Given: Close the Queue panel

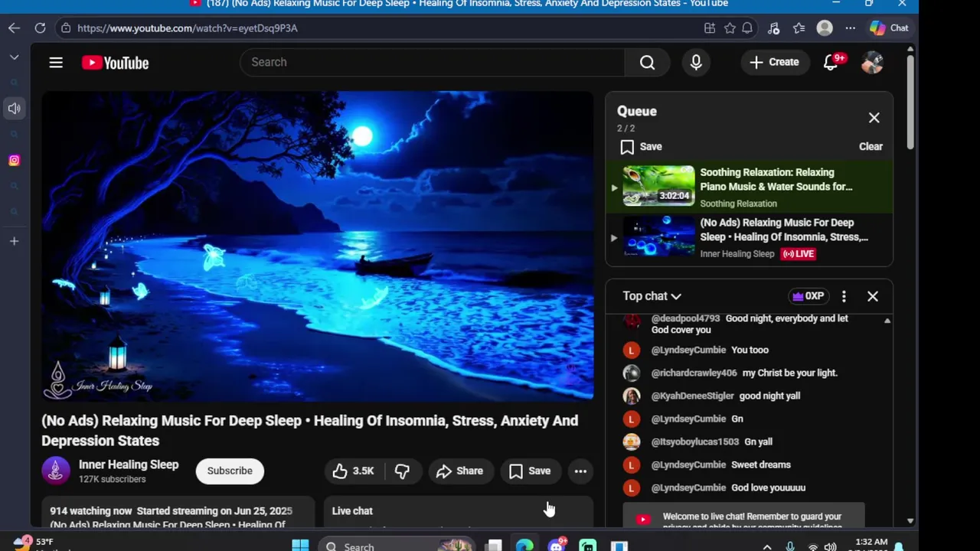Looking at the screenshot, I should pyautogui.click(x=874, y=118).
